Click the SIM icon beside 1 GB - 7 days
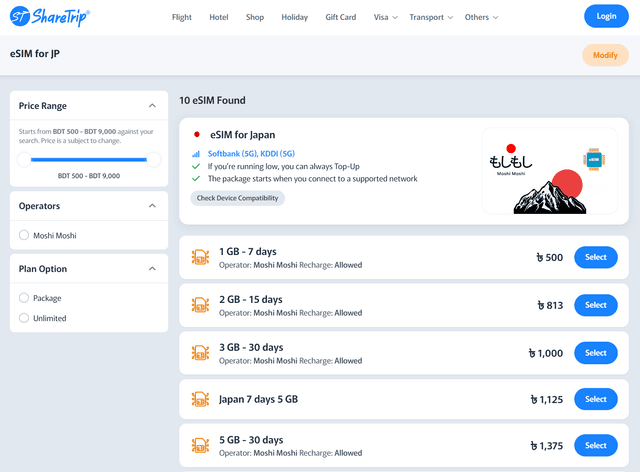 (x=200, y=257)
